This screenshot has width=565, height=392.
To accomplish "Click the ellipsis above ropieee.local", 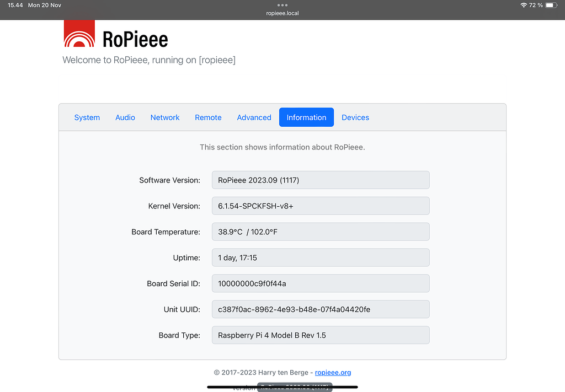I will 282,4.
